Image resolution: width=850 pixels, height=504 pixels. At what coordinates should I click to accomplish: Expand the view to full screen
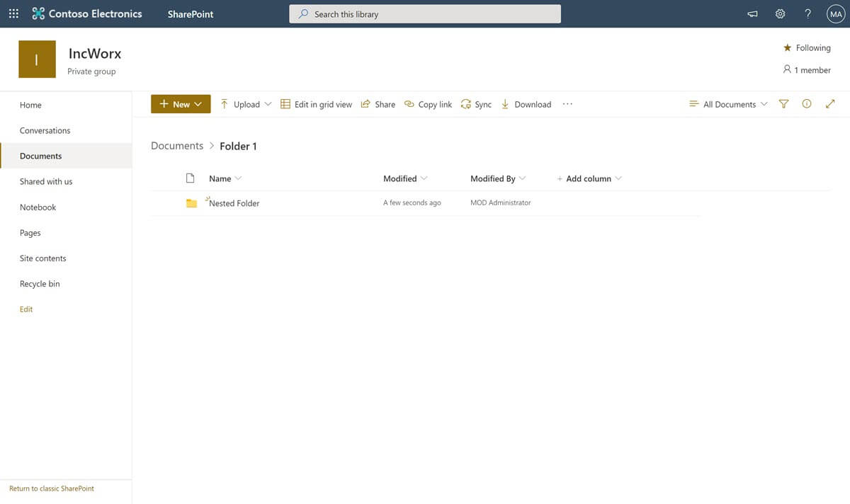point(830,103)
